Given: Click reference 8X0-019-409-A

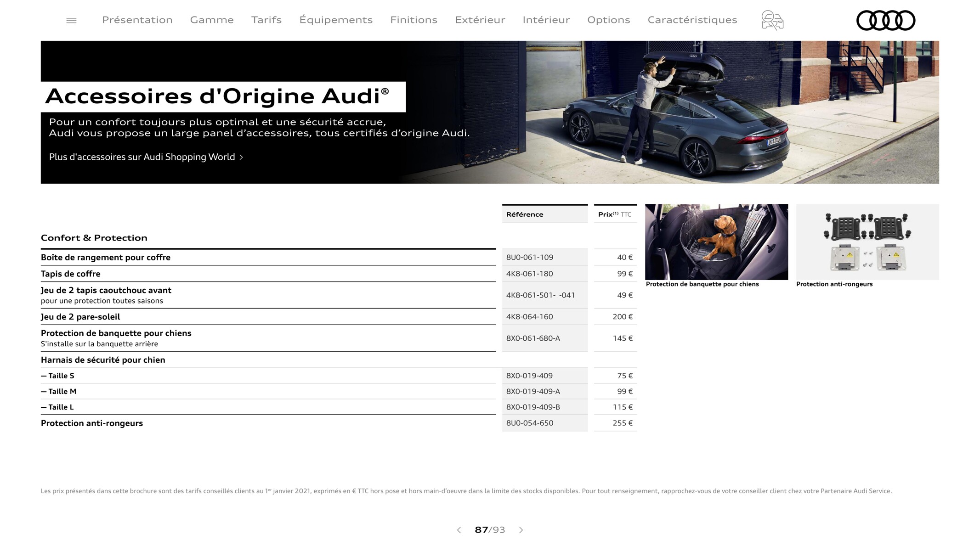Looking at the screenshot, I should (533, 391).
